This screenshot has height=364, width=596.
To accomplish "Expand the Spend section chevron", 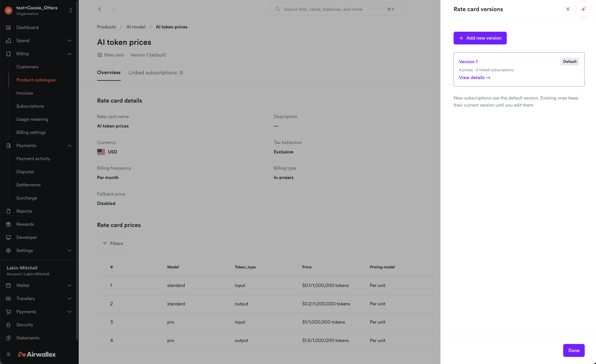I will 69,40.
